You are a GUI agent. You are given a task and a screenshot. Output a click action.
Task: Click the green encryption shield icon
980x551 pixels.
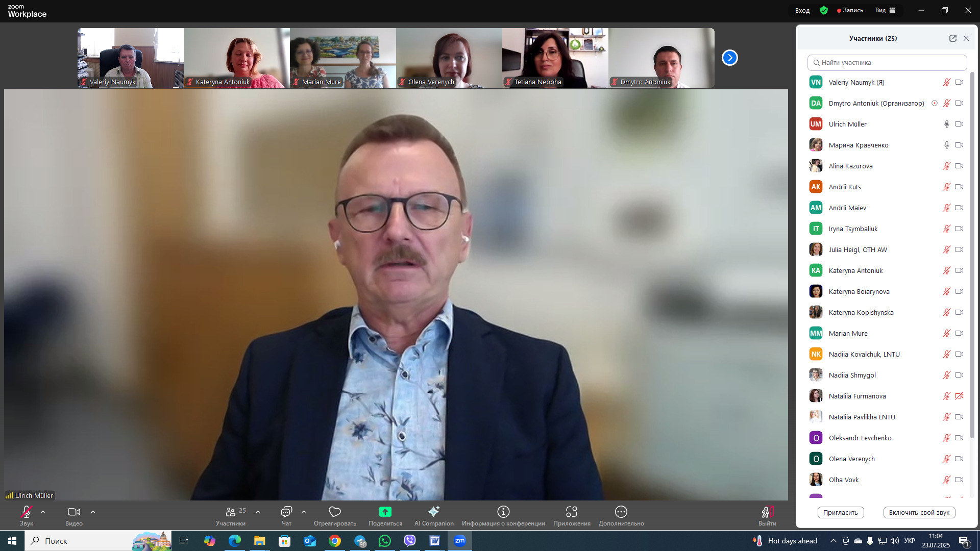tap(824, 10)
